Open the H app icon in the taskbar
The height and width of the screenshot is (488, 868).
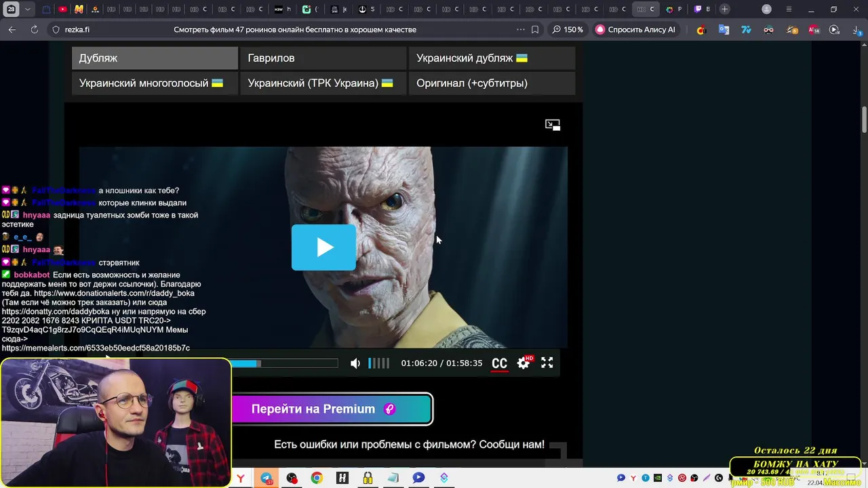click(342, 478)
